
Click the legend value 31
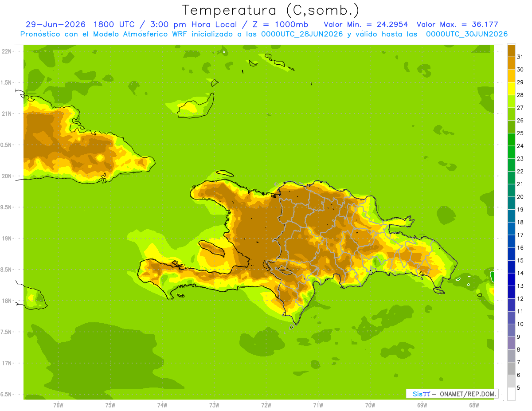520,57
